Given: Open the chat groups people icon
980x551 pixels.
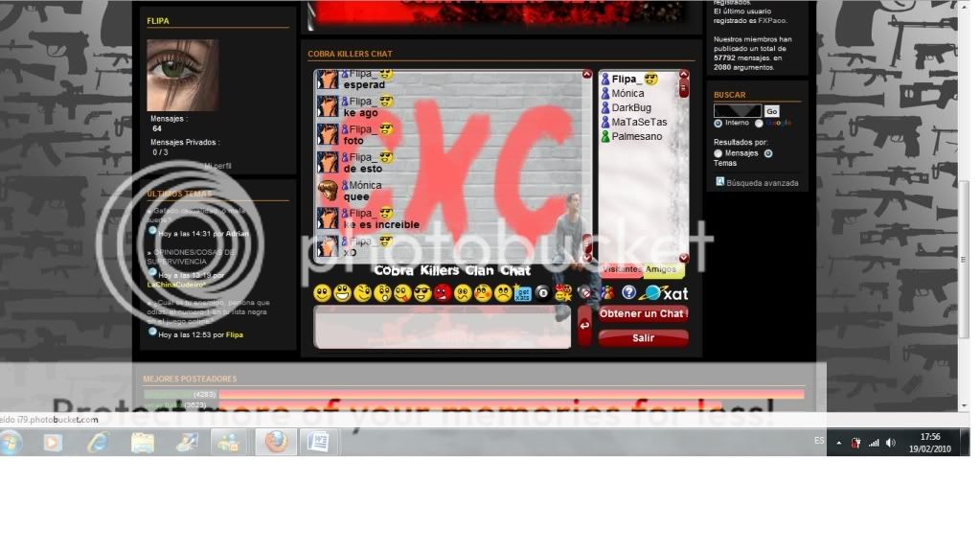Looking at the screenshot, I should 607,292.
